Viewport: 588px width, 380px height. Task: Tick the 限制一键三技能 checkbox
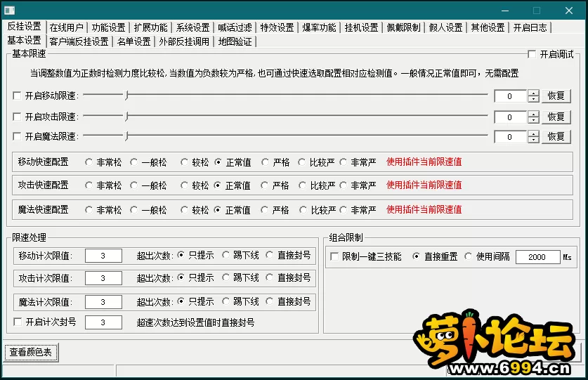click(x=334, y=256)
